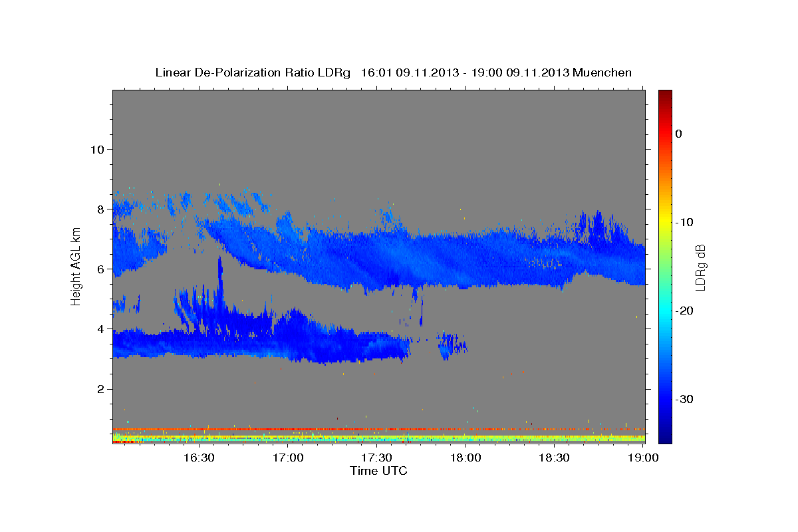Click the height tick label 6
Screen dimensions: 798x532
point(101,269)
